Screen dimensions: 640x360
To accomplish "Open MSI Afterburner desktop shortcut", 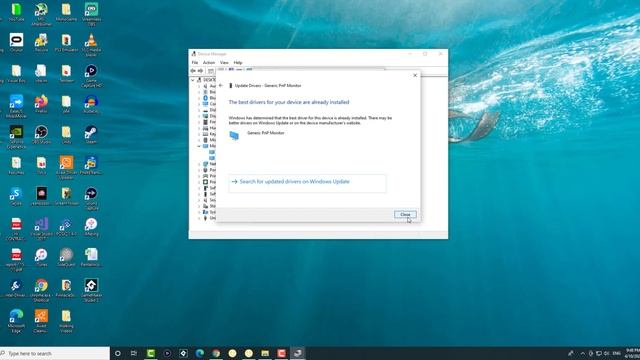I will pos(41,14).
